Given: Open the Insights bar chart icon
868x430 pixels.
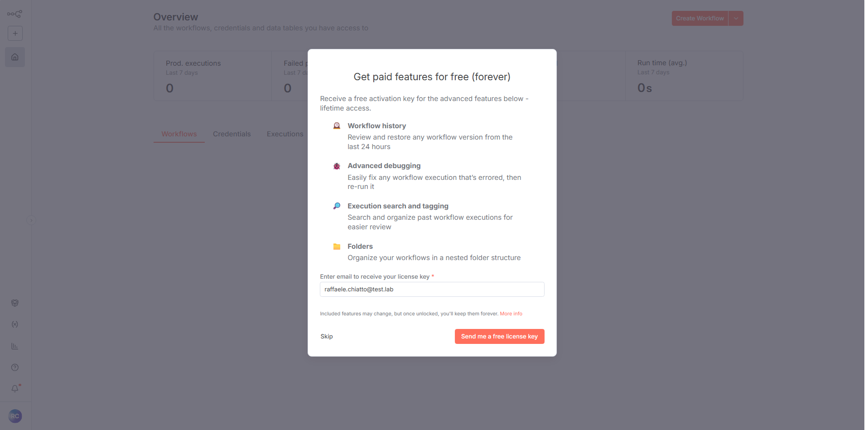Looking at the screenshot, I should [x=15, y=346].
